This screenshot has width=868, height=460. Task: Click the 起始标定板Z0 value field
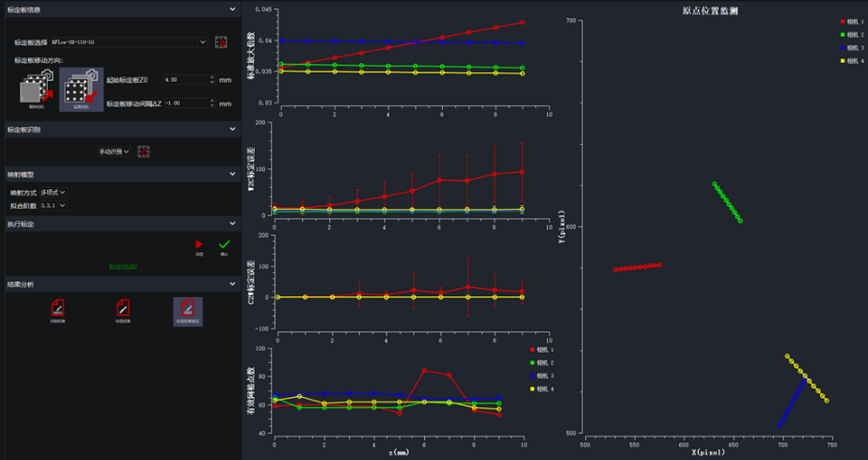[x=184, y=80]
